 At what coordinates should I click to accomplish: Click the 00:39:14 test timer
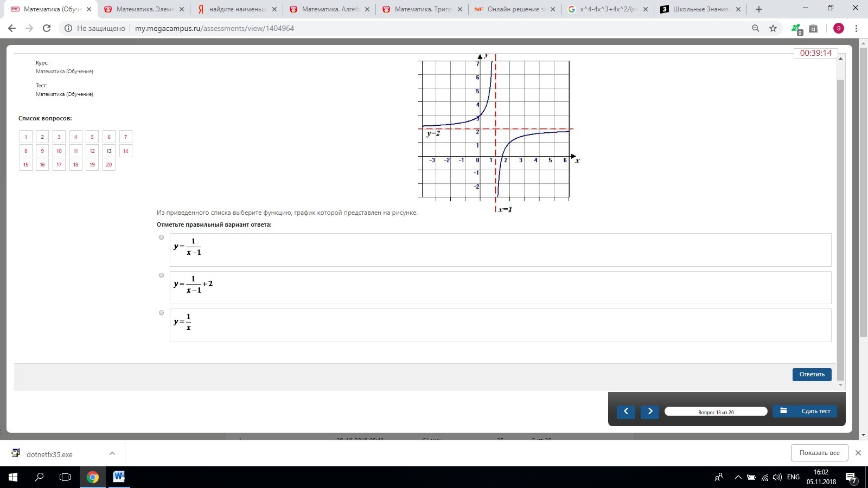tap(815, 53)
